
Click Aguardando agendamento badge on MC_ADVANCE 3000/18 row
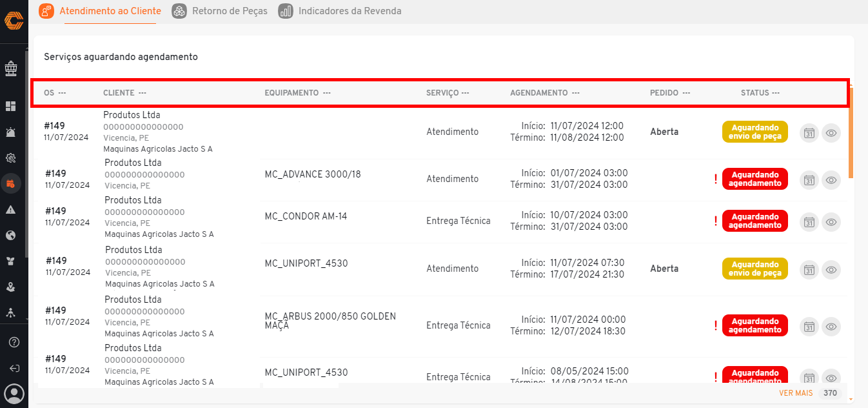click(755, 179)
